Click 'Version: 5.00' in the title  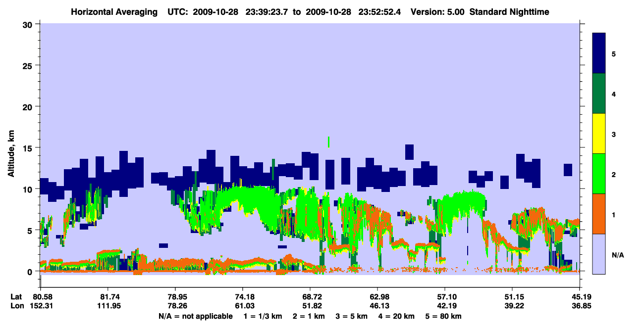coord(437,12)
